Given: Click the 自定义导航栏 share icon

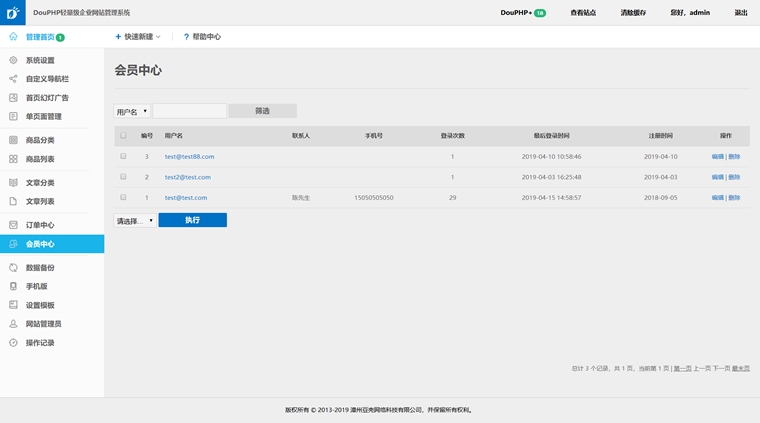Looking at the screenshot, I should 13,79.
